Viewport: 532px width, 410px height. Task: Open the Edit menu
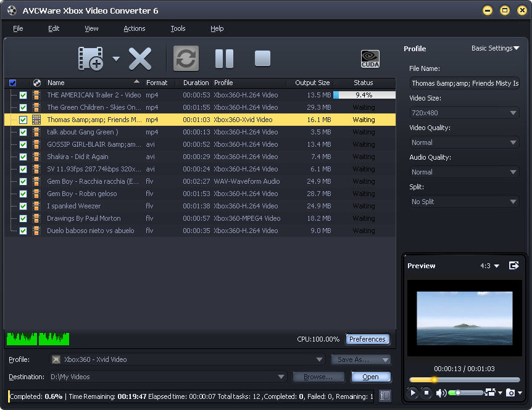point(54,28)
